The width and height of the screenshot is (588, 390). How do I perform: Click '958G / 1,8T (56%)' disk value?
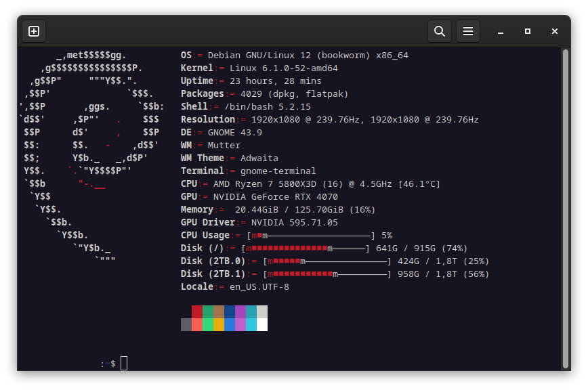tap(443, 274)
